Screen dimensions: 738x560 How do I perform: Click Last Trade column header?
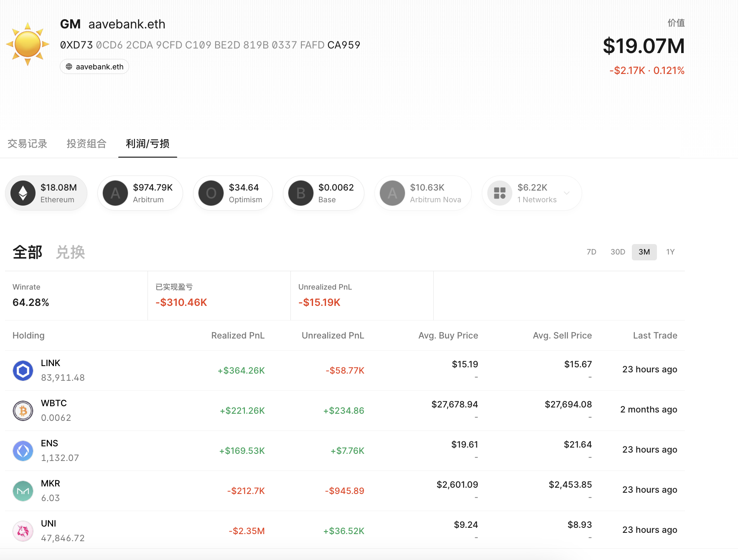pyautogui.click(x=655, y=336)
